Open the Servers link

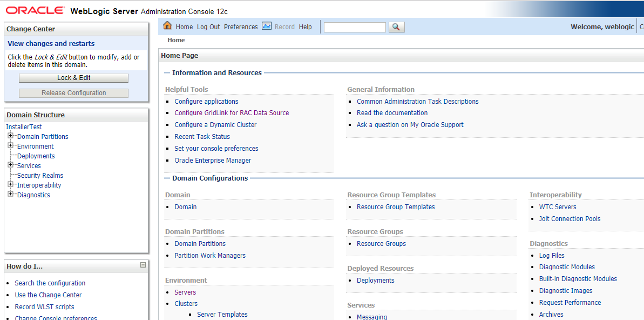point(185,292)
